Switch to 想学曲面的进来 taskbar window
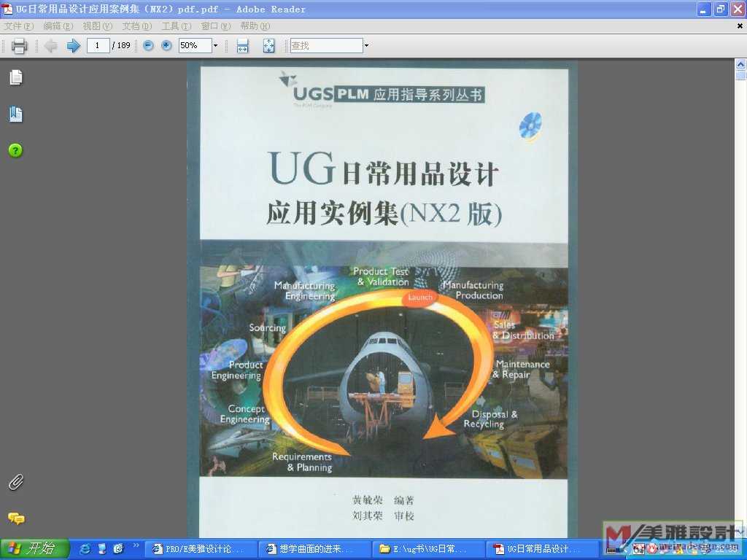Viewport: 747px width, 560px height. pyautogui.click(x=314, y=549)
